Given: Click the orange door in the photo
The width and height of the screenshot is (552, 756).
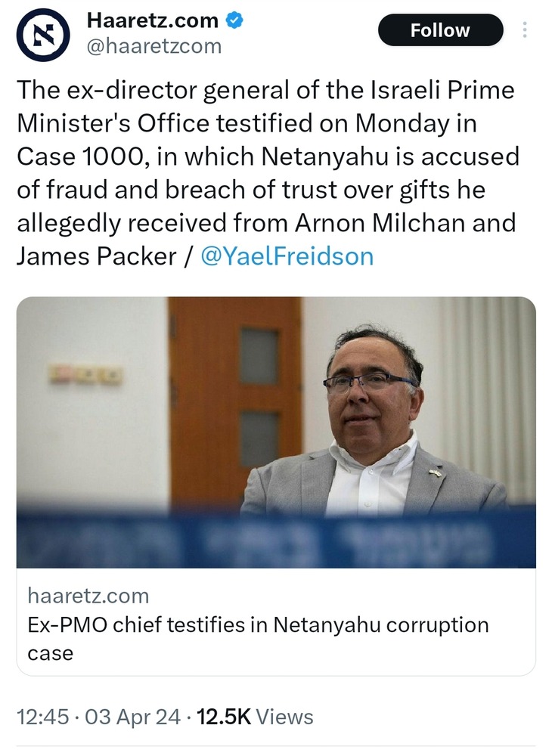Looking at the screenshot, I should (x=234, y=393).
